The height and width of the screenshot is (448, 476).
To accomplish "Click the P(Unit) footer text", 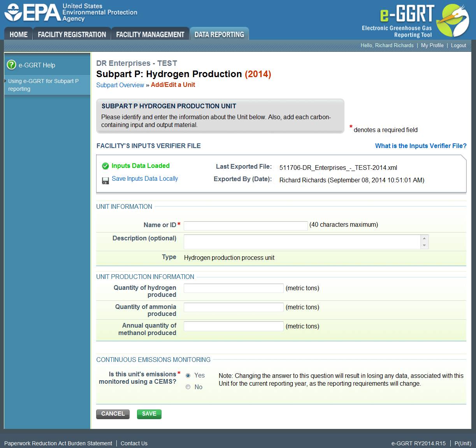I will click(463, 443).
